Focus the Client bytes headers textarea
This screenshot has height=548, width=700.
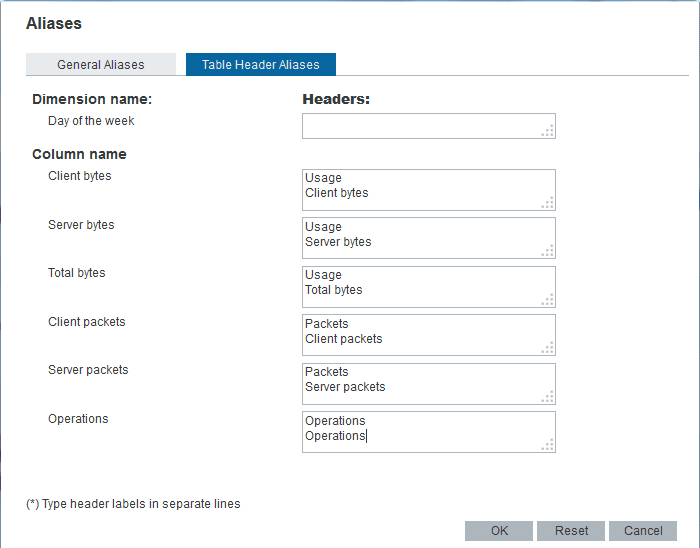tap(429, 190)
